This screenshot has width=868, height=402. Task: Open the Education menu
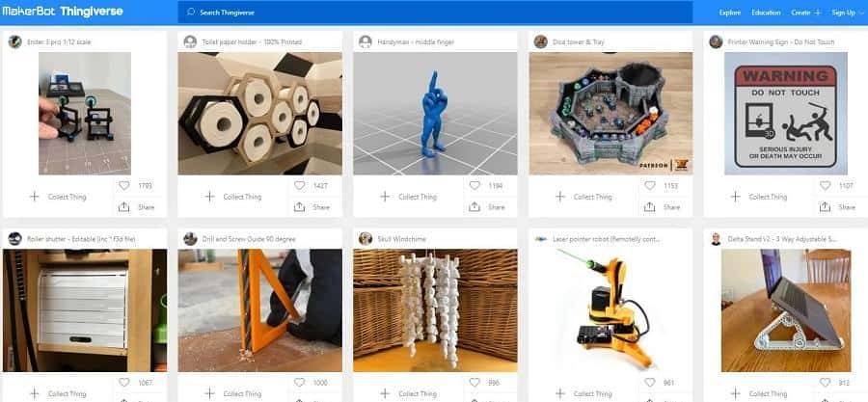(x=766, y=13)
